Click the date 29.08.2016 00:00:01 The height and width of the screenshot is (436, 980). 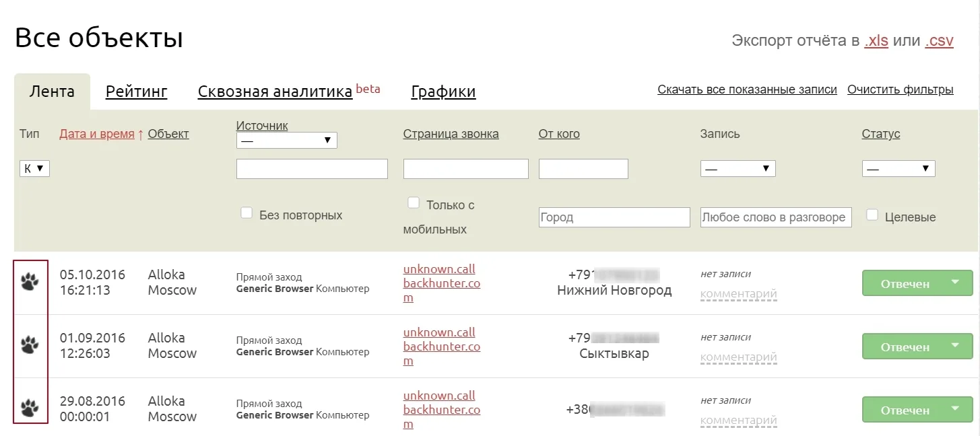click(x=92, y=409)
